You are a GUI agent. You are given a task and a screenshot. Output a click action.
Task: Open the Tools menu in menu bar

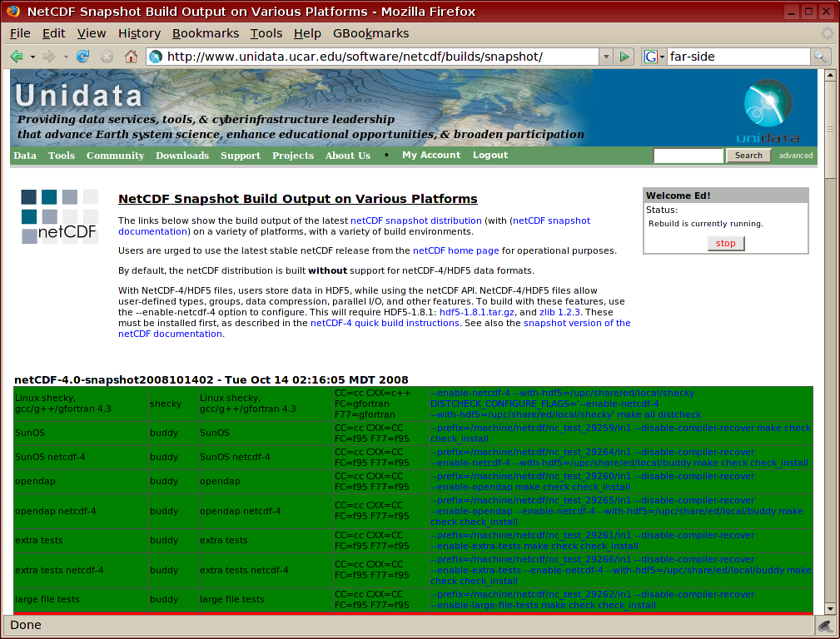[266, 33]
